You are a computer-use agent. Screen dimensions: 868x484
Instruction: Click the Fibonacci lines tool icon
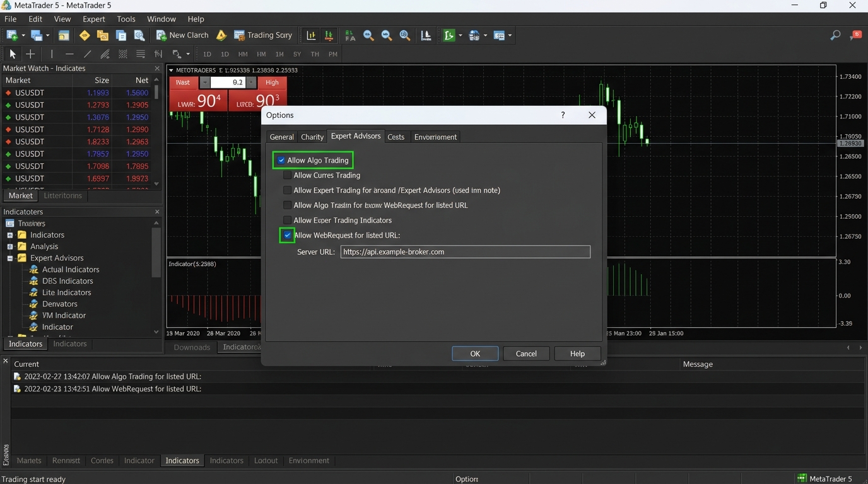(x=140, y=54)
